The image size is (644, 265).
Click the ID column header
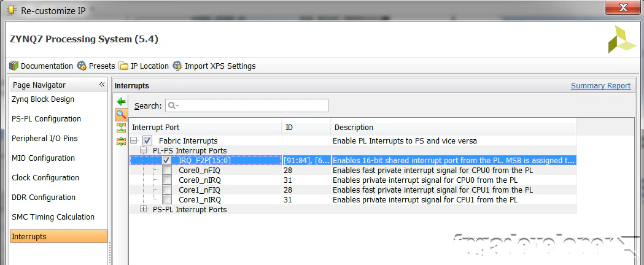pyautogui.click(x=306, y=128)
